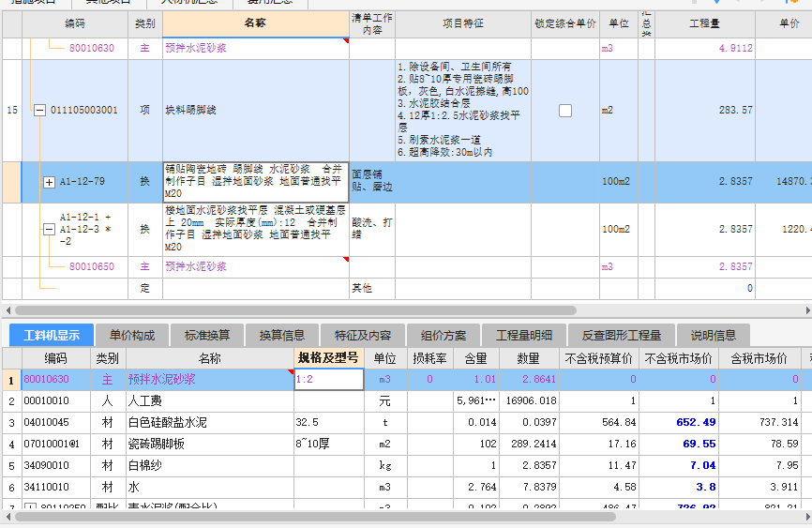The height and width of the screenshot is (528, 812).
Task: Select the 其他 row content cell
Action: pos(372,289)
